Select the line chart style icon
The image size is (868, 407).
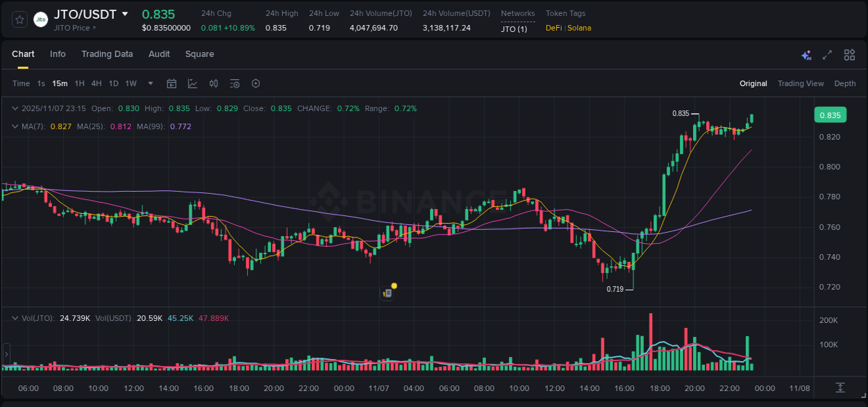[x=192, y=83]
